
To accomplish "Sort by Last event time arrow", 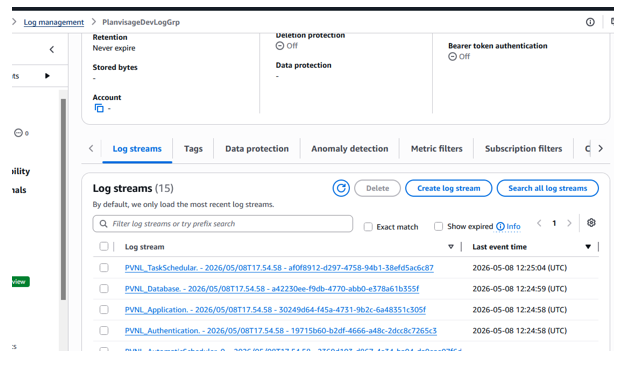I will click(x=588, y=247).
